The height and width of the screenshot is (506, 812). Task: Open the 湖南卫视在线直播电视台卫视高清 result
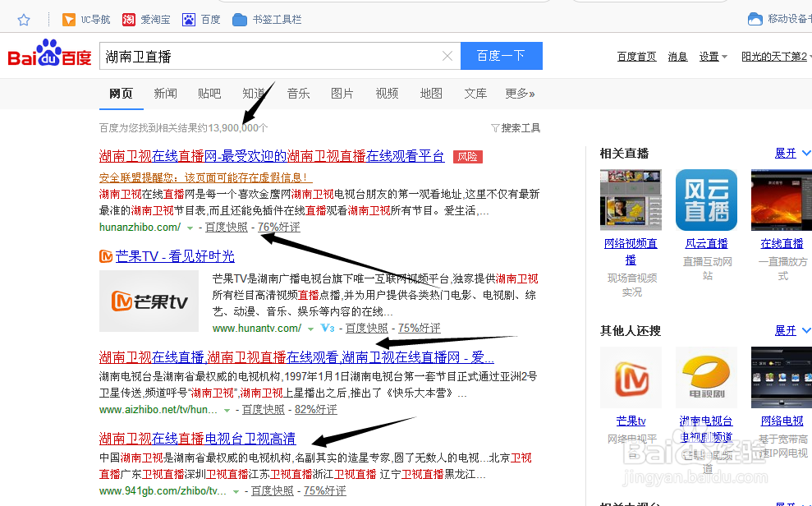click(x=197, y=439)
